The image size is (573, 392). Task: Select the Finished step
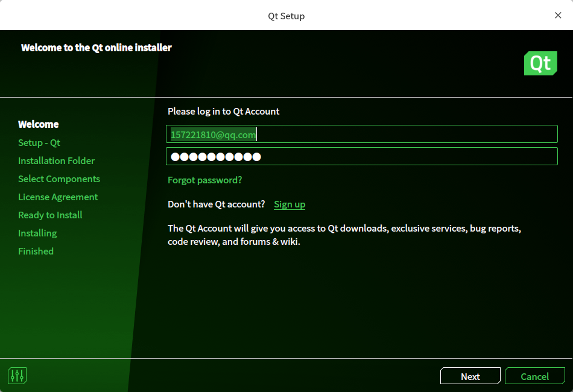[36, 251]
